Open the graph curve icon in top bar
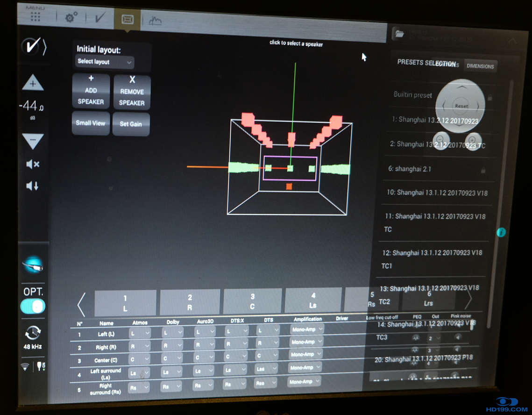 155,20
